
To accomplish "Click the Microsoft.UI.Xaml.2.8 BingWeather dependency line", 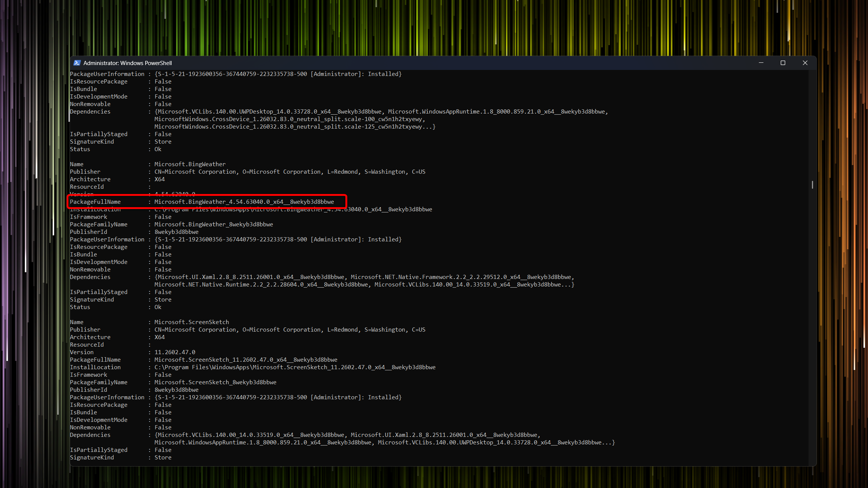I will click(x=364, y=277).
